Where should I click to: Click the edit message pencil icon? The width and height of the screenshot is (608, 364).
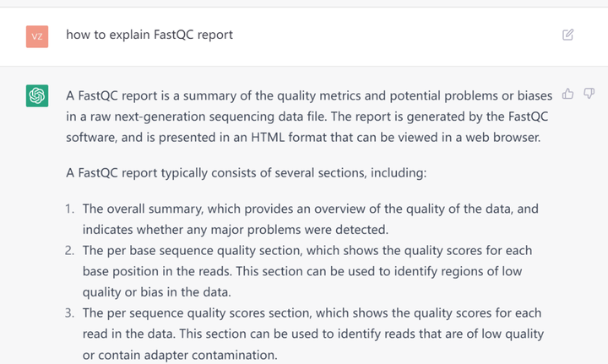[567, 35]
